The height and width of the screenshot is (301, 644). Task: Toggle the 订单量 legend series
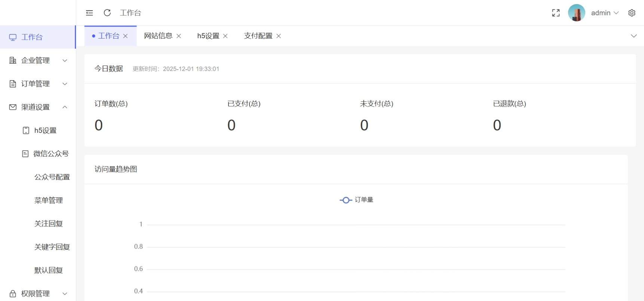coord(356,200)
